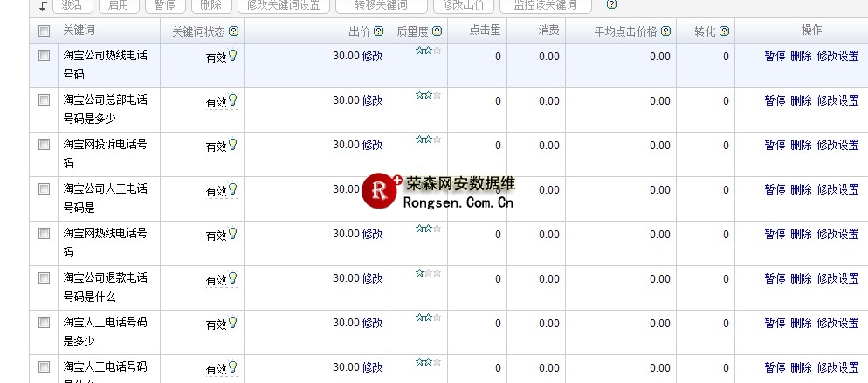Click the help icon beside 转化 header

[x=724, y=31]
